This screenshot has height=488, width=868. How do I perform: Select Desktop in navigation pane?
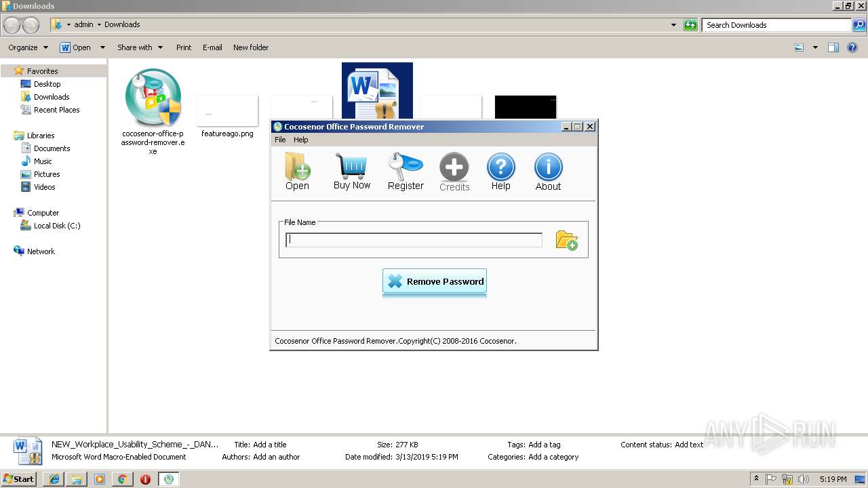click(47, 84)
